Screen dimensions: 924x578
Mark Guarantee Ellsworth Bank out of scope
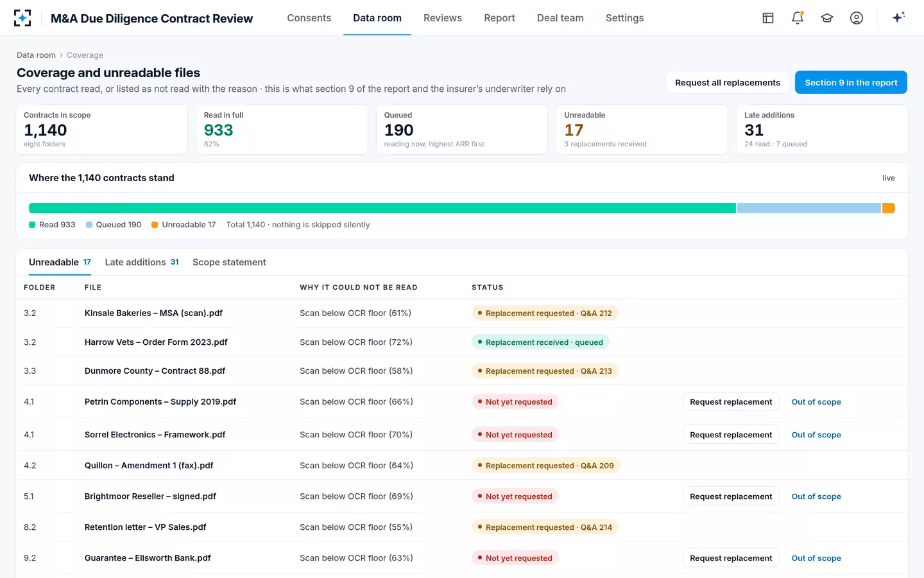pyautogui.click(x=816, y=558)
